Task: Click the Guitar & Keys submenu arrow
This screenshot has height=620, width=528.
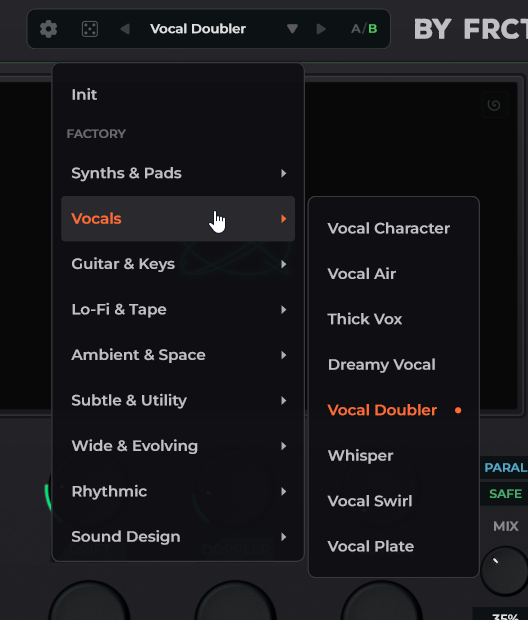Action: [x=283, y=264]
